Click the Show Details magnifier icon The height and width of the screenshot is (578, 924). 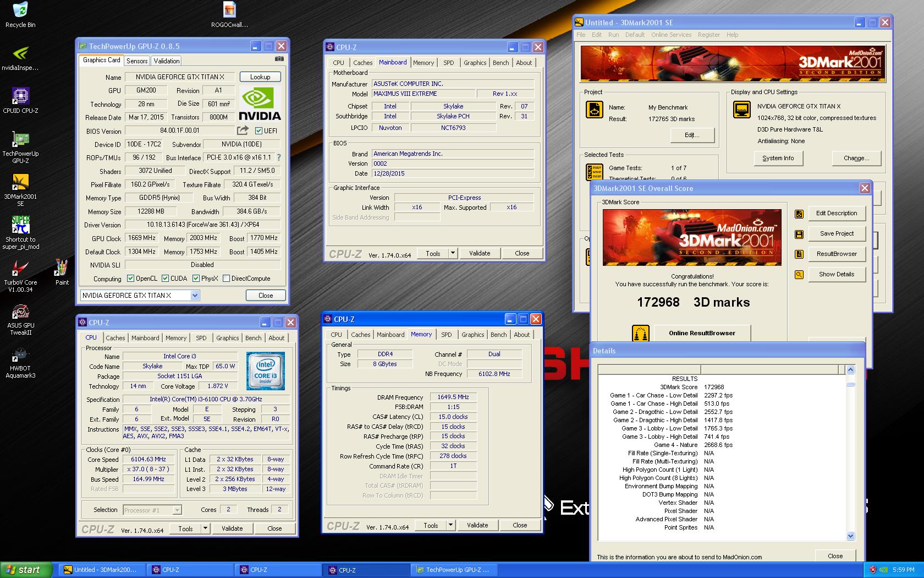799,275
